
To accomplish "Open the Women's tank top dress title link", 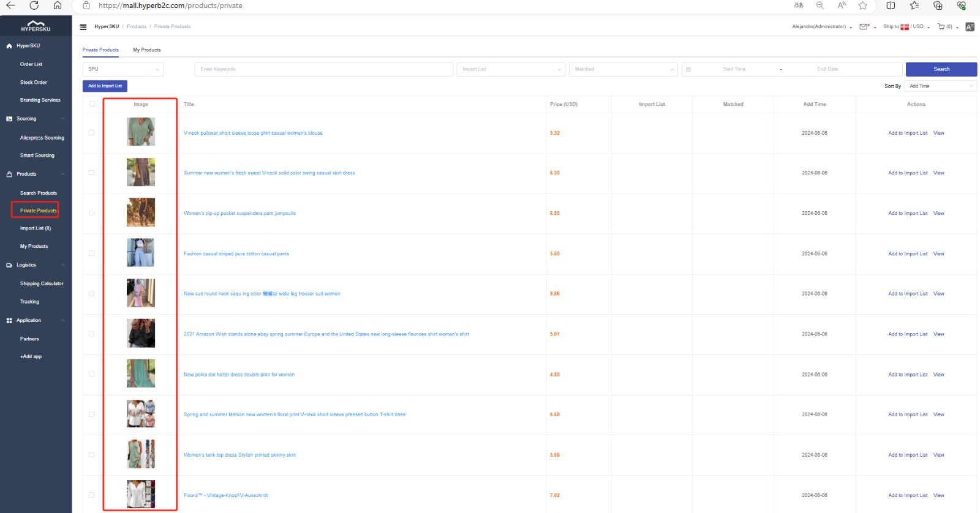I will tap(239, 455).
